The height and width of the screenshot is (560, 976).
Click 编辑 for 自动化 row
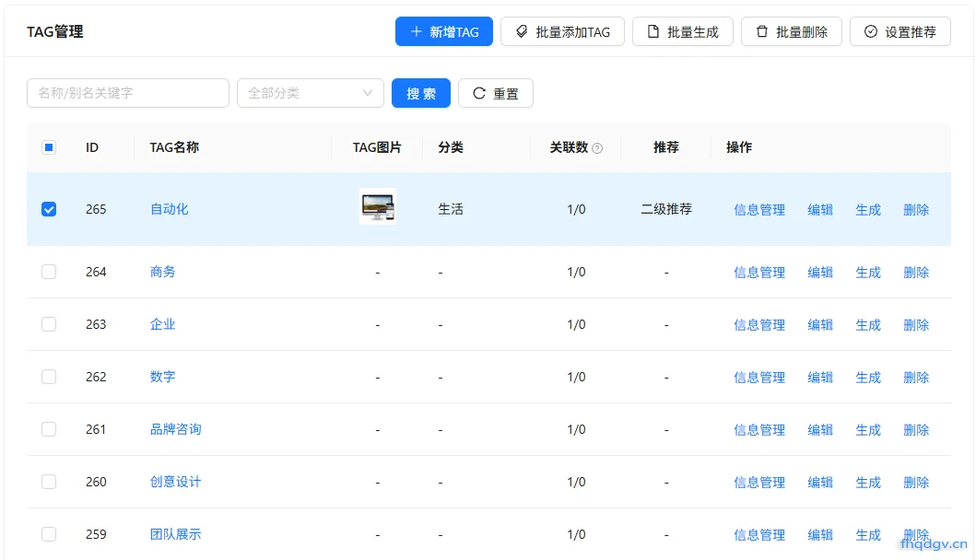[820, 210]
